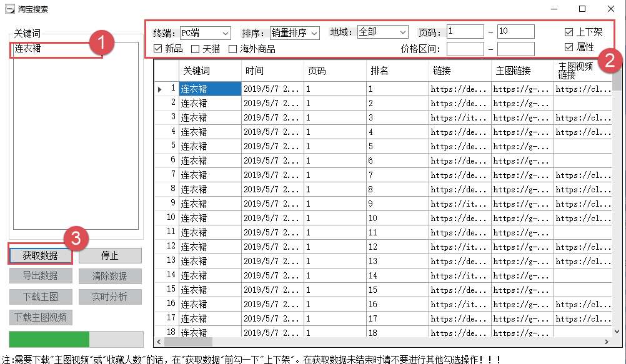Open the 终端 dropdown showing PC端
The width and height of the screenshot is (626, 364).
(205, 32)
